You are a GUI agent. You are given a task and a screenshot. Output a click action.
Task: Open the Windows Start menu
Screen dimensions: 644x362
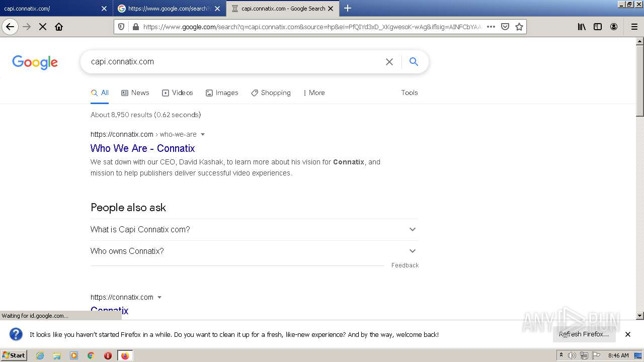pyautogui.click(x=14, y=355)
